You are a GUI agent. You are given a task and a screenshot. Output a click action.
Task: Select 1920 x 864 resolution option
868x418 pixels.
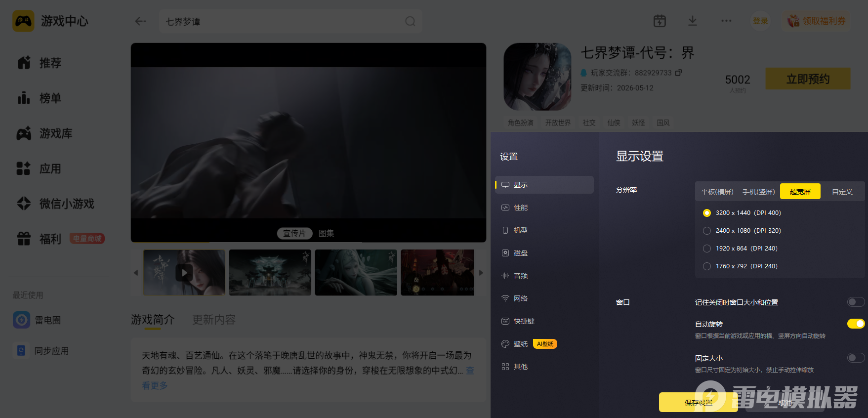point(740,249)
